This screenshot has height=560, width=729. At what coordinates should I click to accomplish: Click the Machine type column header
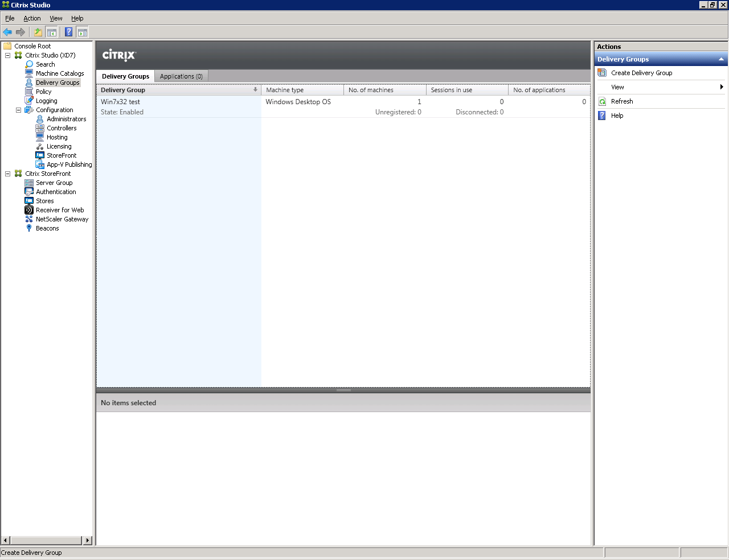point(302,90)
